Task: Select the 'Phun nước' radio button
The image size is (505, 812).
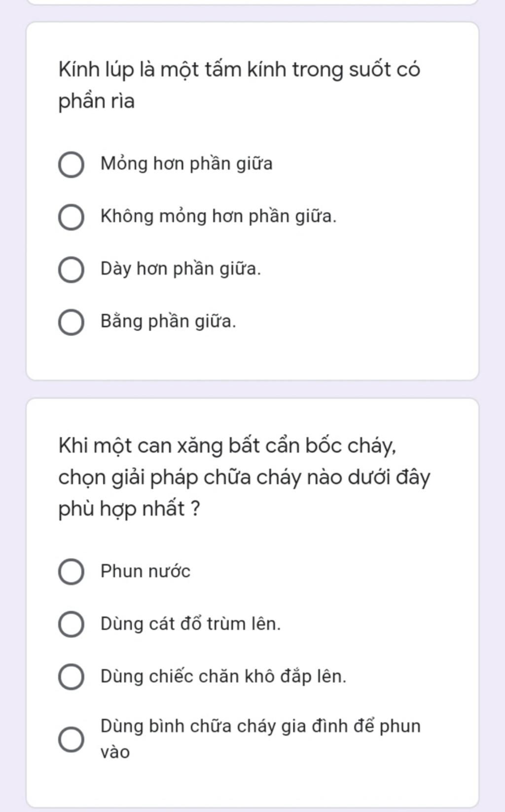Action: pyautogui.click(x=71, y=572)
